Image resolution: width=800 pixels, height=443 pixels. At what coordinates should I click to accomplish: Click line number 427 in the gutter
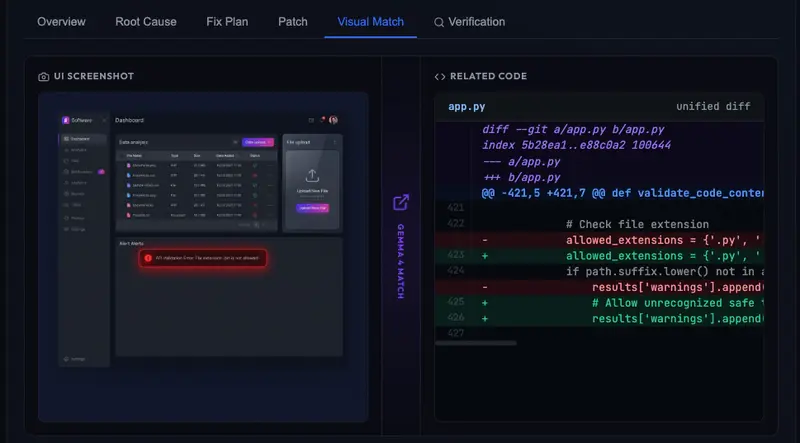point(456,334)
